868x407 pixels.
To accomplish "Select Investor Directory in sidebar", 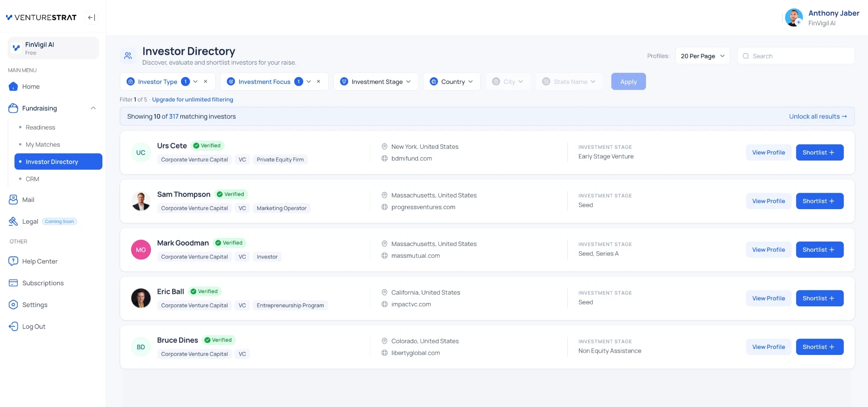I will 58,161.
